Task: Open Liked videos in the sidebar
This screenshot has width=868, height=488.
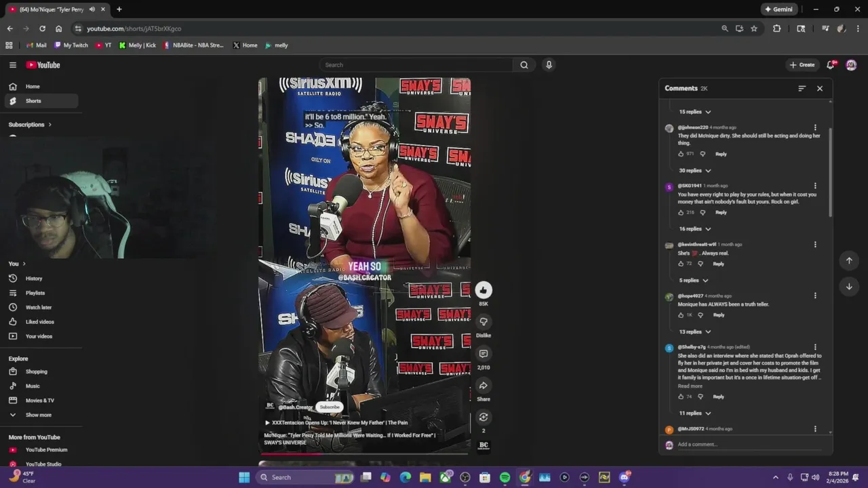Action: pos(42,322)
